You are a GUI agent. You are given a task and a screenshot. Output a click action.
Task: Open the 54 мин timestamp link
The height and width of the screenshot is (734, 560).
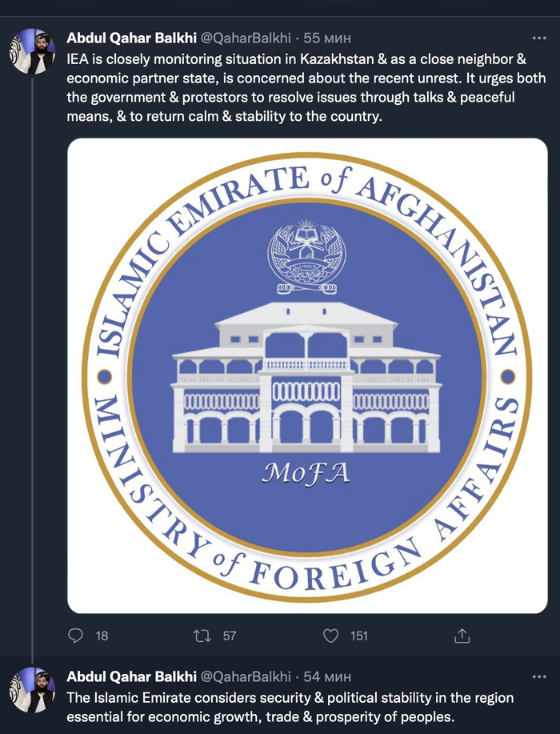pyautogui.click(x=327, y=676)
